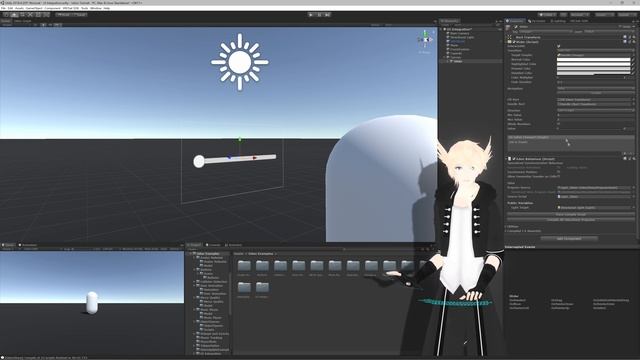Expand the Utilities foldout
Image resolution: width=640 pixels, height=360 pixels.
tap(506, 227)
